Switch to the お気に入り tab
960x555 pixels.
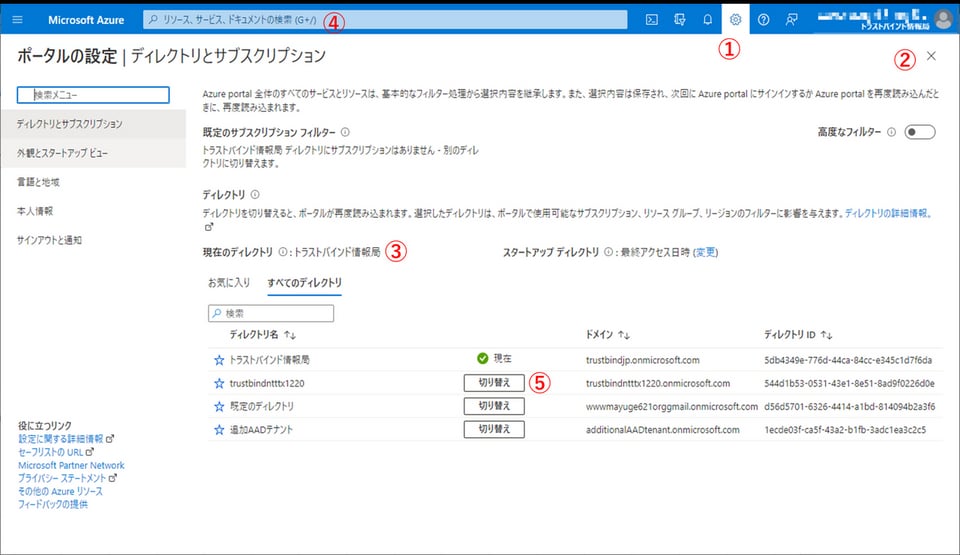[x=229, y=282]
